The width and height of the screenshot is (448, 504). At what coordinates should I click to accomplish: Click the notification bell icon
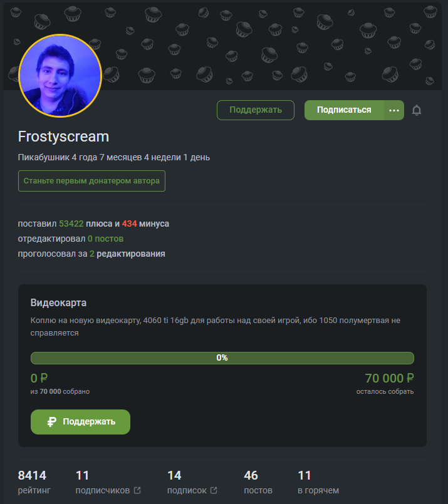[417, 110]
